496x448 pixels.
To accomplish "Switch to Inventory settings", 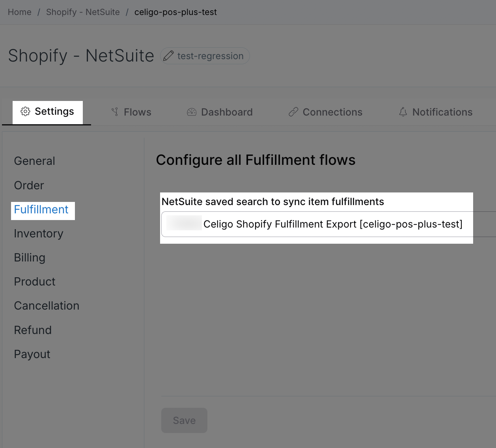I will pos(39,233).
